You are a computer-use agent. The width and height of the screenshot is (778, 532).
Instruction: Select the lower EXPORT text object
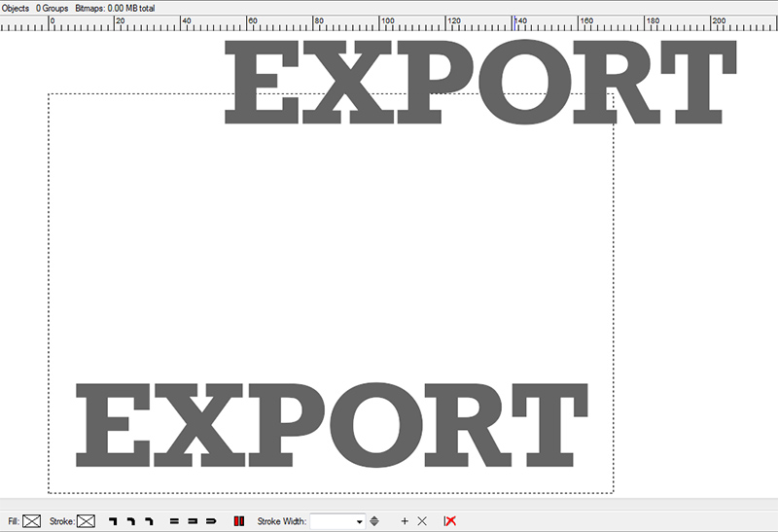pos(332,425)
